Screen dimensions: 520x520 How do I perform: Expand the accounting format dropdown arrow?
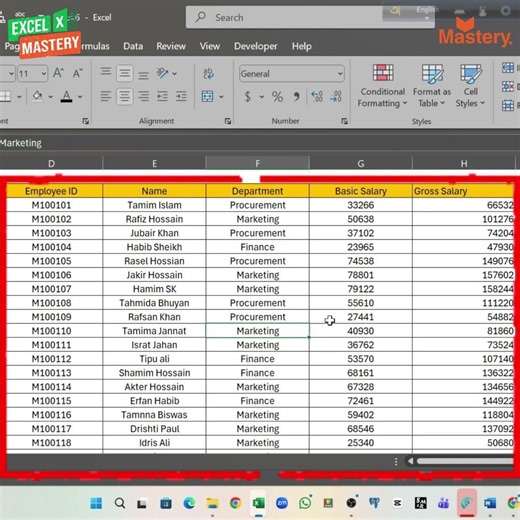point(262,97)
